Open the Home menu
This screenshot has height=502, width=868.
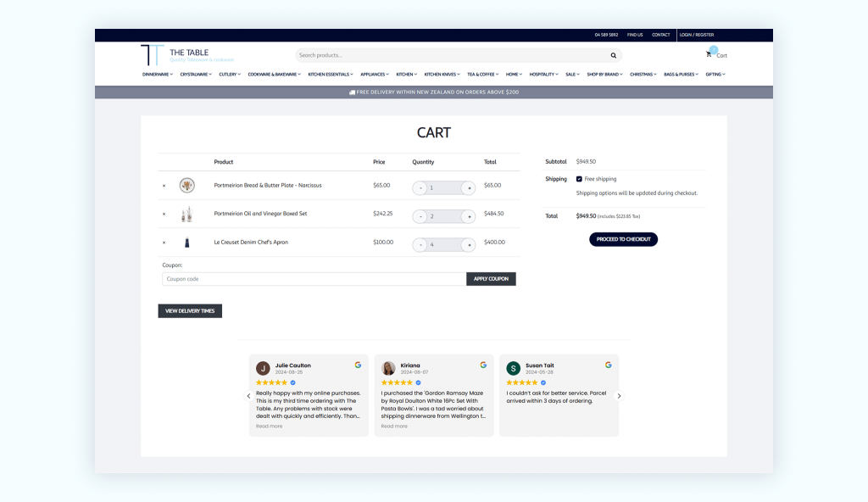tap(514, 75)
